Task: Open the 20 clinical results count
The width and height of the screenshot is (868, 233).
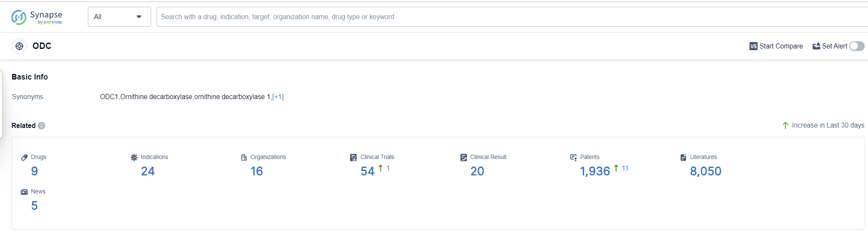Action: pos(477,171)
